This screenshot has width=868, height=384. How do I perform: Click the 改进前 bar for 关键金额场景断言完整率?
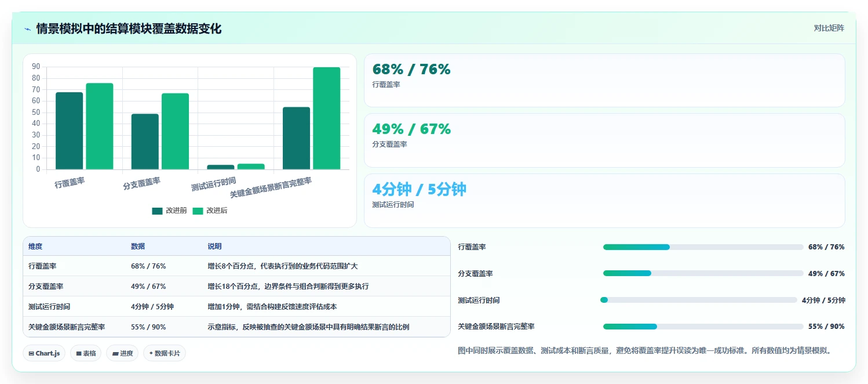coord(296,138)
